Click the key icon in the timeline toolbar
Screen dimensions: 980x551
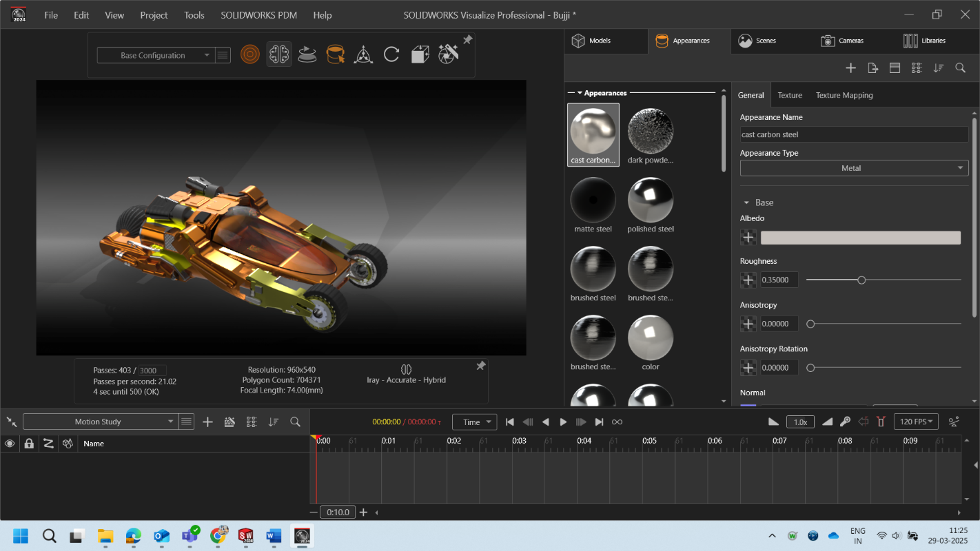(x=845, y=422)
